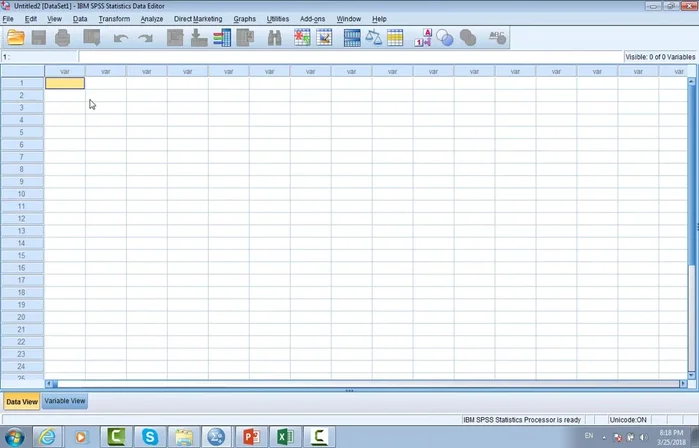Click the Redo arrow icon

145,38
